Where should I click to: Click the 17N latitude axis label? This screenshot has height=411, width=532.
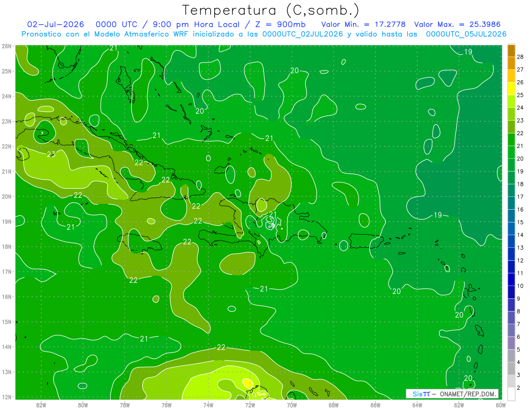(6, 271)
